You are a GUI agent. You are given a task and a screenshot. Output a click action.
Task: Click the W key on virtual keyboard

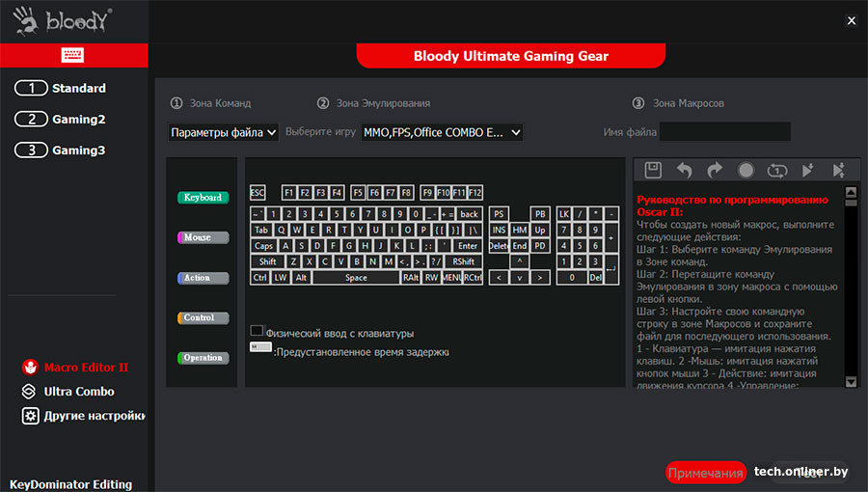pyautogui.click(x=297, y=230)
